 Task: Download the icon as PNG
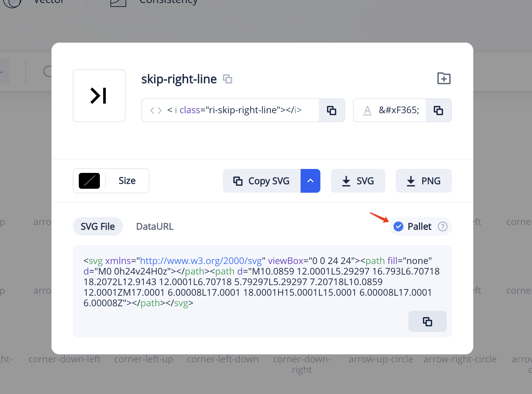(x=424, y=181)
